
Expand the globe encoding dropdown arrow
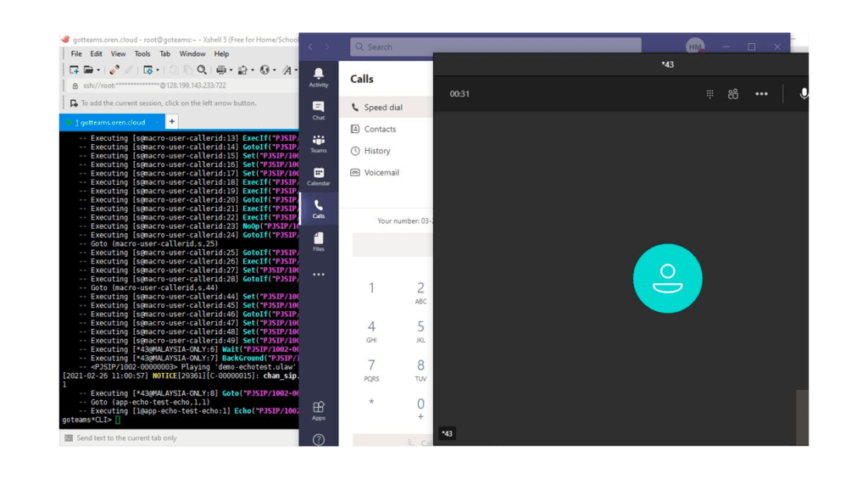click(274, 70)
